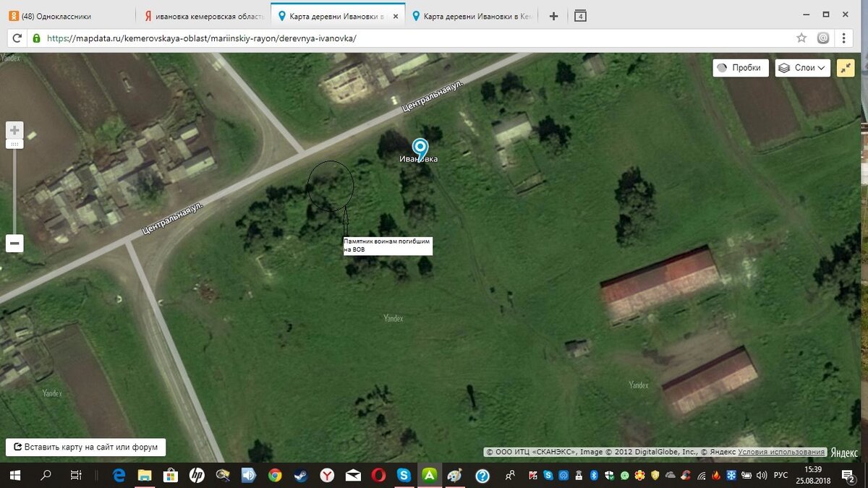Open the green A app on the taskbar
The width and height of the screenshot is (868, 488).
click(x=430, y=475)
